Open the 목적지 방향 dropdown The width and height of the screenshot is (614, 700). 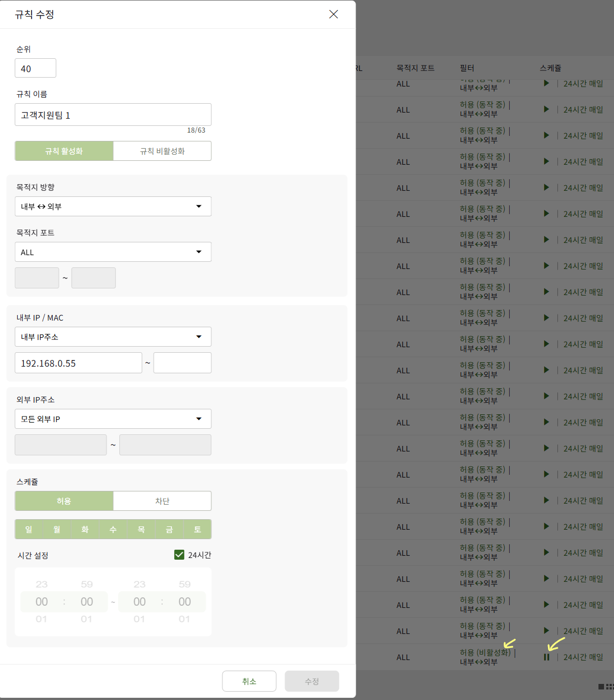pyautogui.click(x=113, y=206)
